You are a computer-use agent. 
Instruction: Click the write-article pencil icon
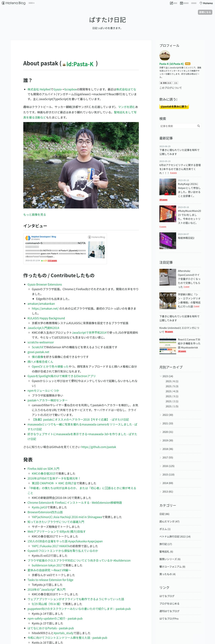coord(171,3)
